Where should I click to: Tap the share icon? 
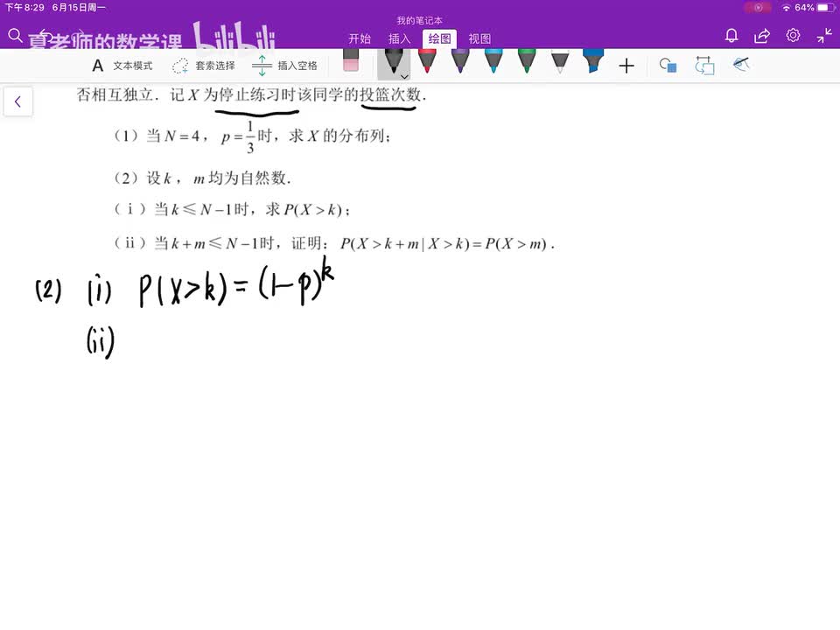point(762,36)
